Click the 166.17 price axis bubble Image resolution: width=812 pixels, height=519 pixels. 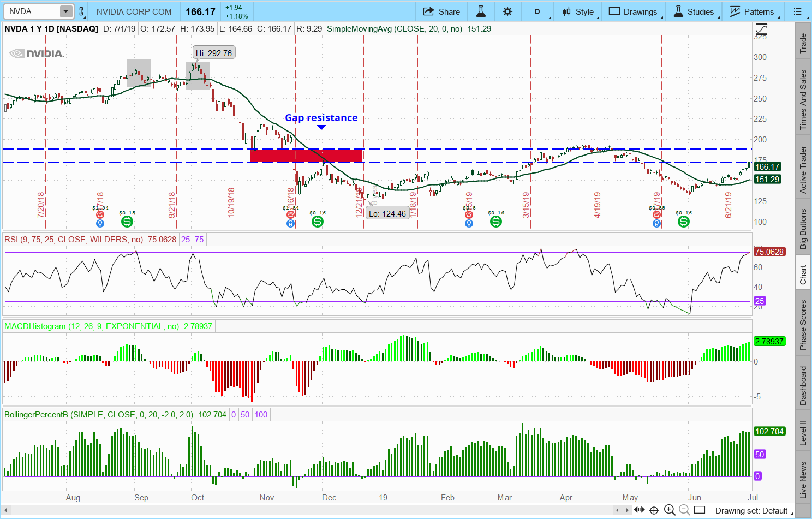click(x=767, y=166)
